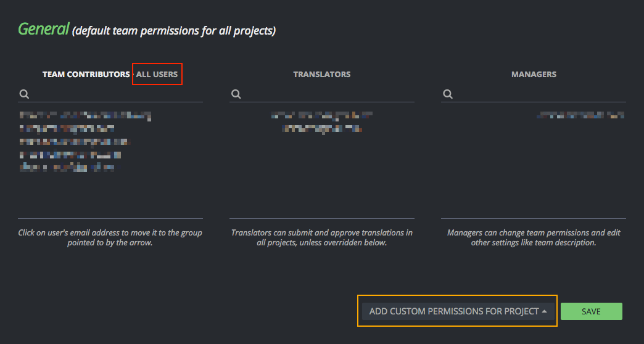
Task: Click the first email in Translators list
Action: (321, 115)
